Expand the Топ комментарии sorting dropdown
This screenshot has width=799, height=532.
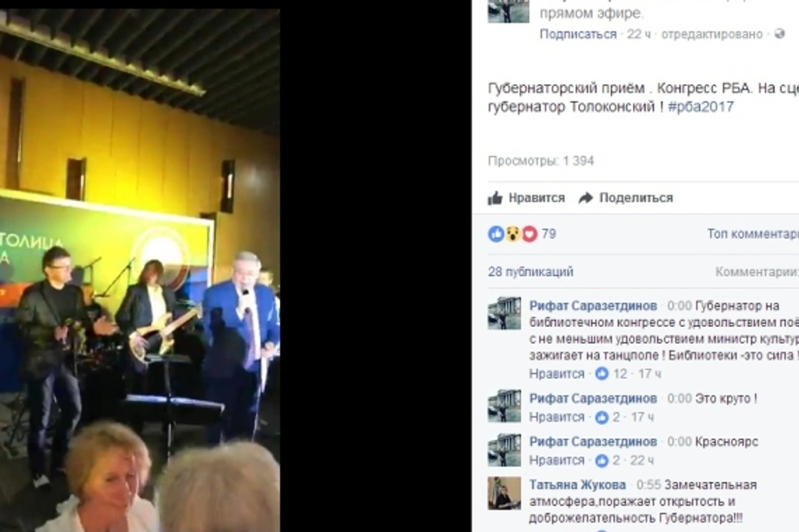pyautogui.click(x=753, y=234)
